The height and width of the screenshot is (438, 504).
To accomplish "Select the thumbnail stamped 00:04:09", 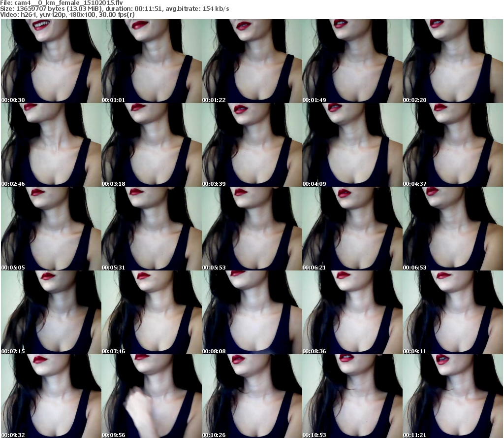I will pyautogui.click(x=352, y=145).
